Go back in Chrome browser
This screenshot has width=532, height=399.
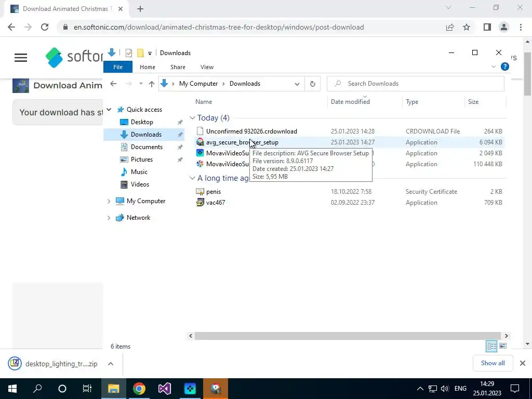(11, 27)
